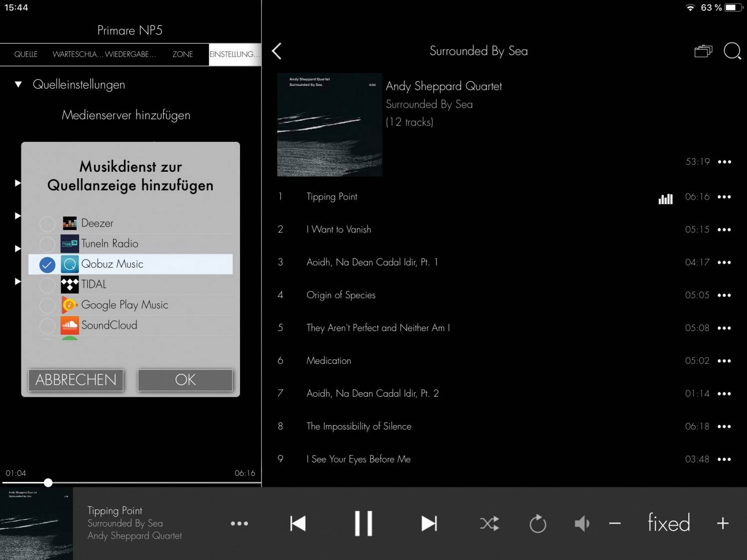Go back using the left chevron arrow
The width and height of the screenshot is (747, 560).
coord(277,51)
